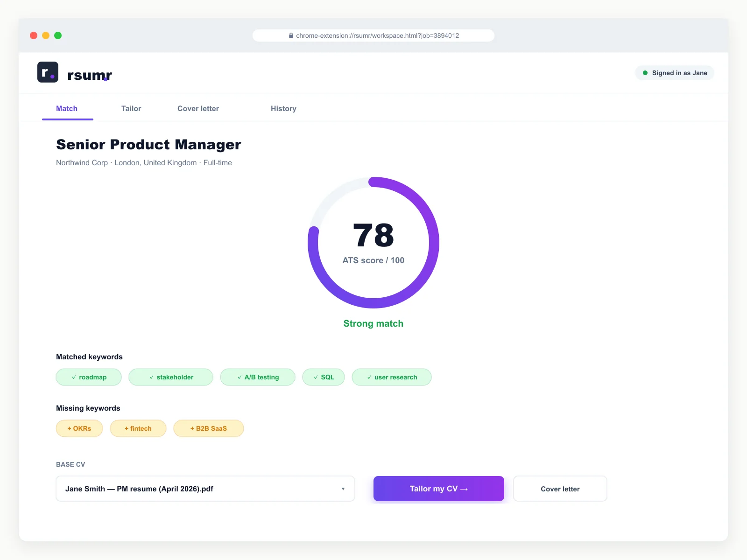Add the missing fintech keyword
Screen dimensions: 747x560
coord(138,428)
